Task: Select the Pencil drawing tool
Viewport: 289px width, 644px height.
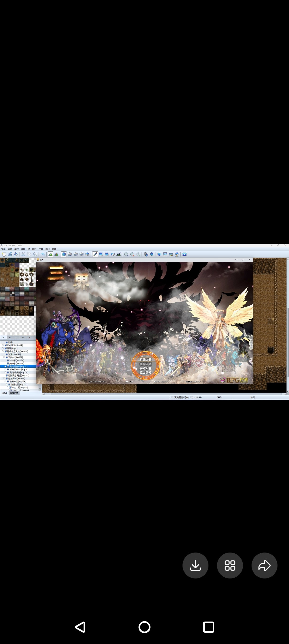Action: [95, 254]
